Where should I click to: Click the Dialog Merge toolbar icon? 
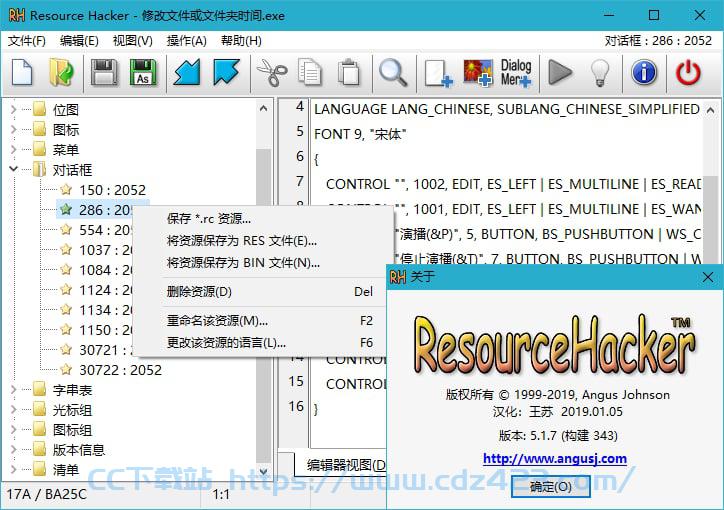click(516, 72)
